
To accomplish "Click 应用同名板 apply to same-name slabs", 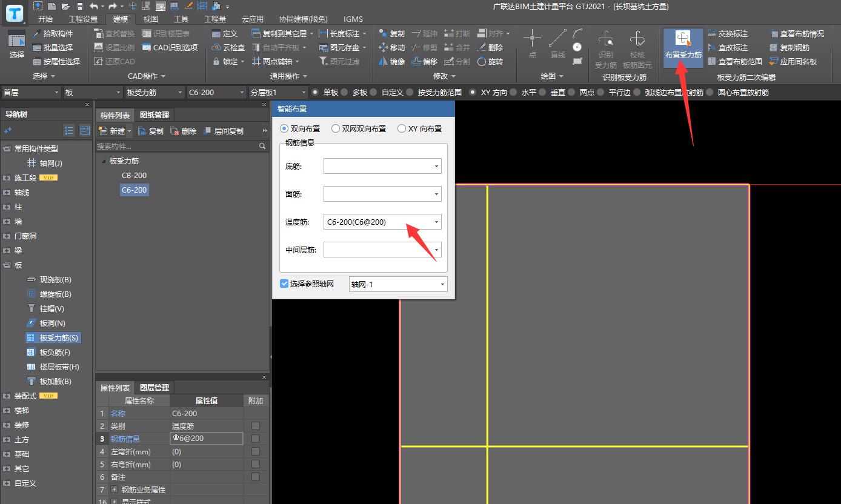I will click(793, 62).
